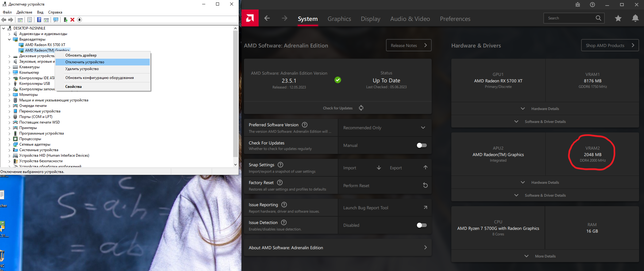Choose Обновить конфигурацию оборудования in context menu

[102, 78]
